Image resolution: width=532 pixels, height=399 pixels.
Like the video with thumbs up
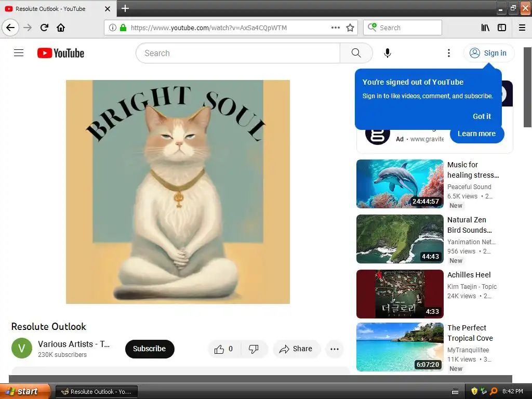(223, 349)
